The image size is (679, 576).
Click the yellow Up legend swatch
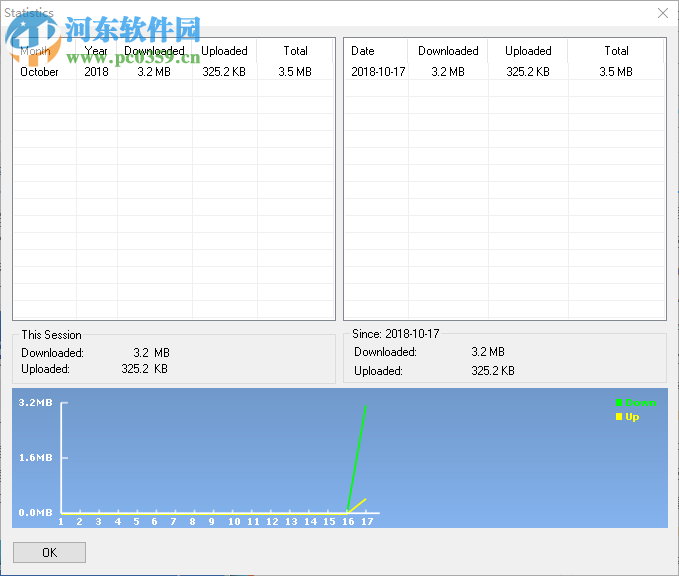pyautogui.click(x=619, y=416)
